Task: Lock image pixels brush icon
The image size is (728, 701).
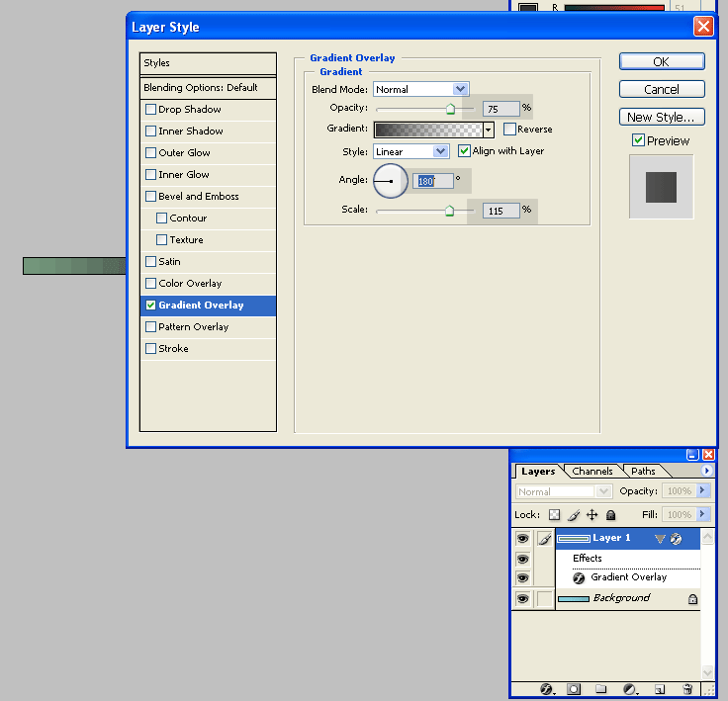Action: 574,515
